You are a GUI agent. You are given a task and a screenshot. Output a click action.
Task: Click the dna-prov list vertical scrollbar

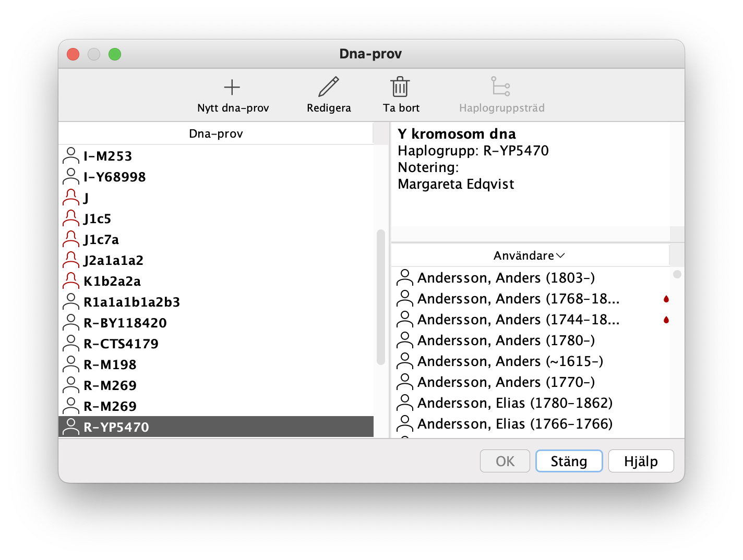pos(380,297)
